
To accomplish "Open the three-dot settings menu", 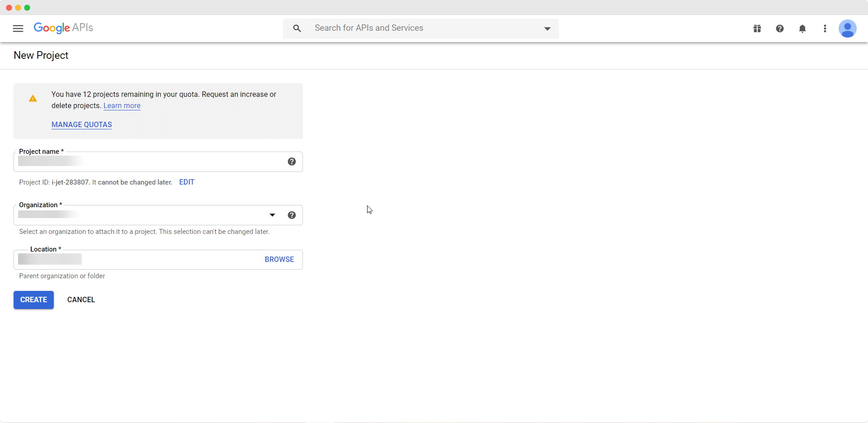I will click(825, 29).
